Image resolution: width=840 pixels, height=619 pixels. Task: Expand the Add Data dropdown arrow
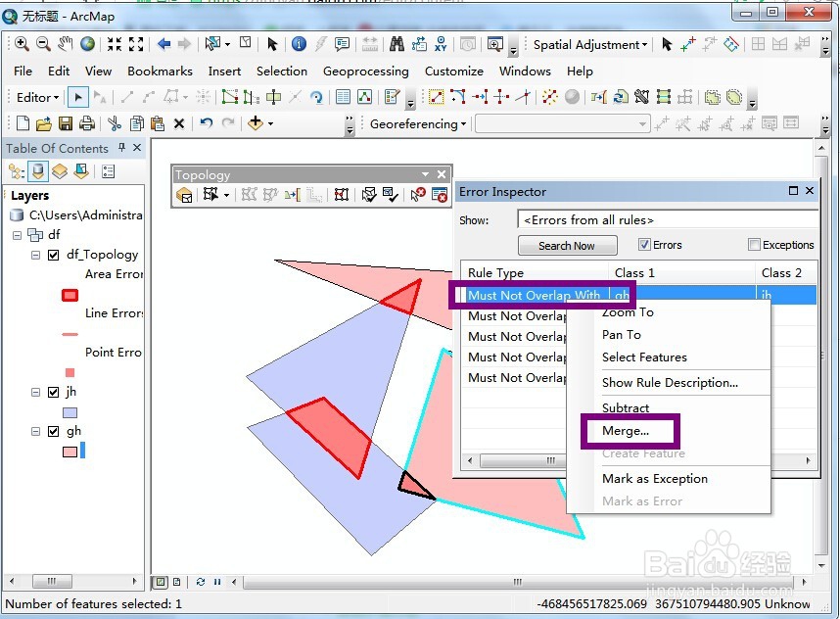tap(270, 123)
